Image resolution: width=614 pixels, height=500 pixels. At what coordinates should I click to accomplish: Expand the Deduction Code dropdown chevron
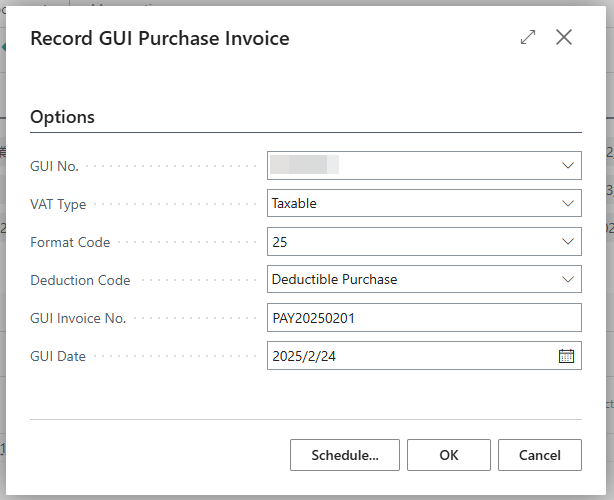click(x=568, y=279)
